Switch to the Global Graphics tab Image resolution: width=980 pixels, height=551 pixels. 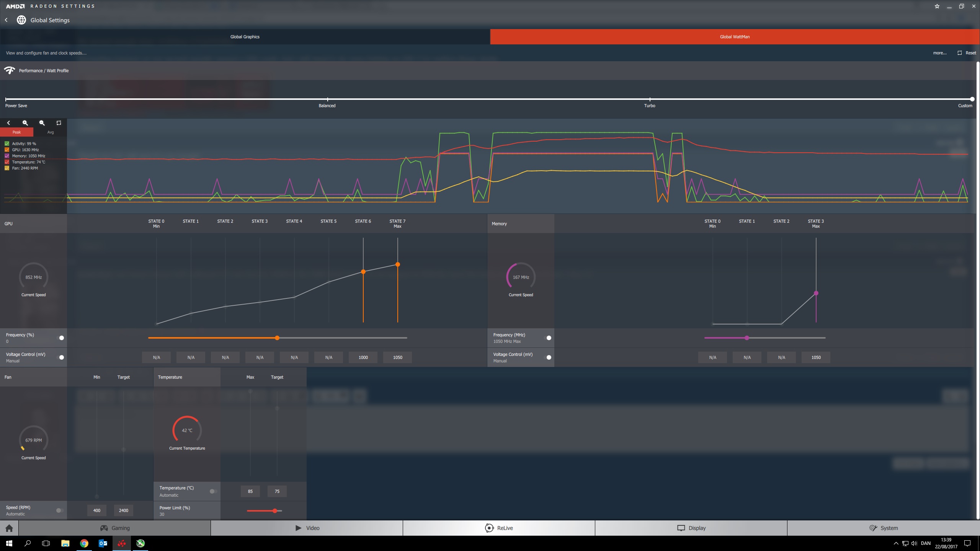[245, 37]
